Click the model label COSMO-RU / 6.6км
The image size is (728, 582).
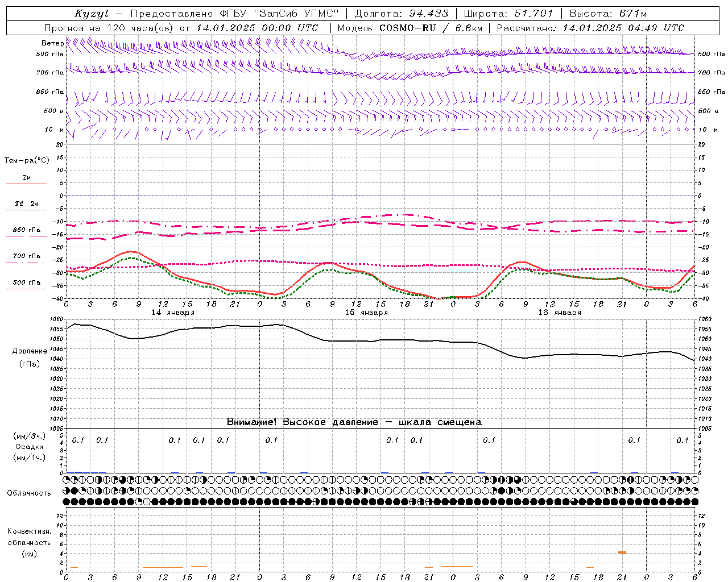[431, 28]
